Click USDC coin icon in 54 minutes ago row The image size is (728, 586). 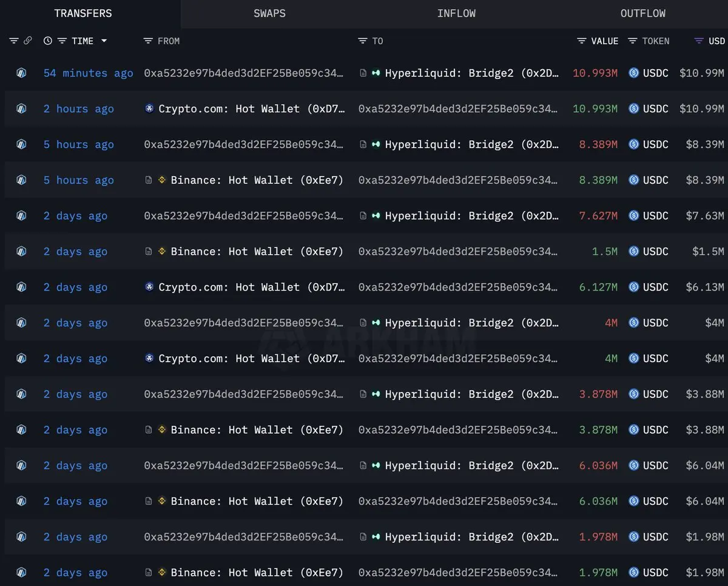pos(634,73)
